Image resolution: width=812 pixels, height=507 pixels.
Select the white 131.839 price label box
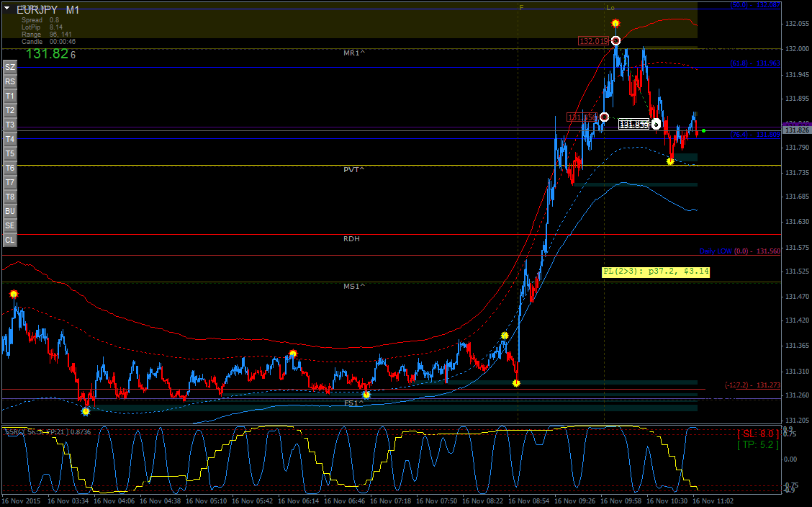(634, 125)
